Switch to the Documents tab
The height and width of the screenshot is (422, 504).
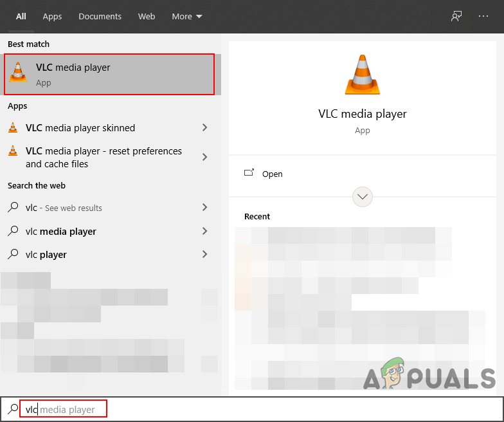point(100,17)
